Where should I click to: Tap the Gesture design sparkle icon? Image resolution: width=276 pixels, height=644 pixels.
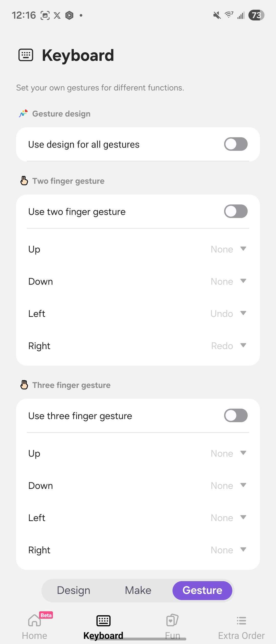23,113
